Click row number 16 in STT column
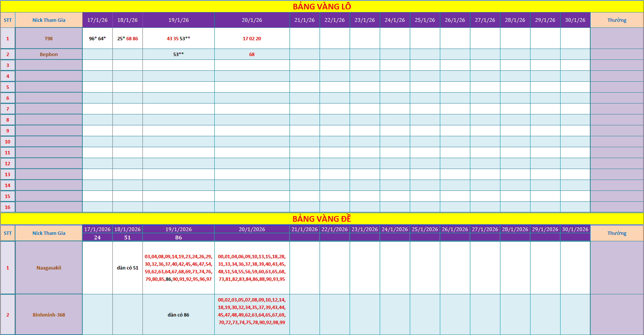 pos(8,207)
